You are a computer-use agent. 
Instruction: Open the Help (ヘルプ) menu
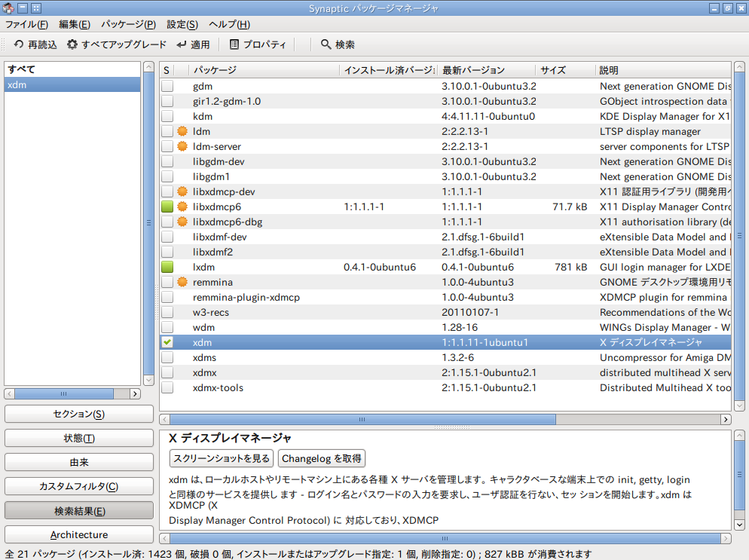point(229,24)
